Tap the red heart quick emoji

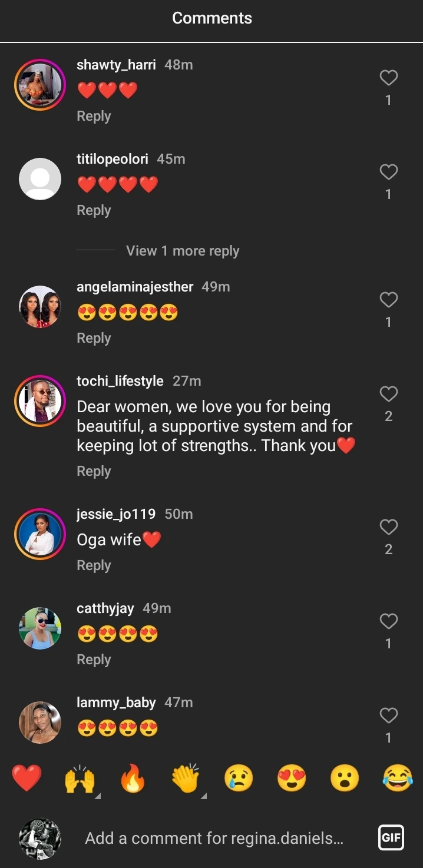click(27, 778)
